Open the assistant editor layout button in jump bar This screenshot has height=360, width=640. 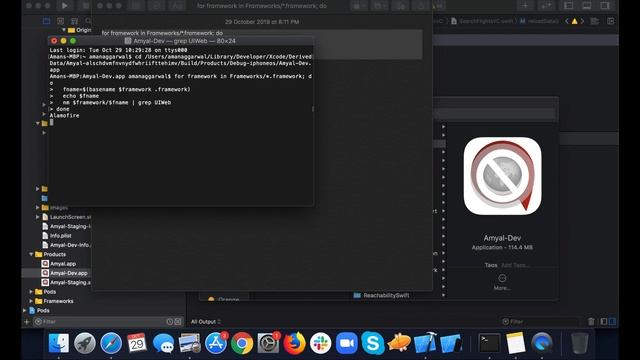(595, 21)
